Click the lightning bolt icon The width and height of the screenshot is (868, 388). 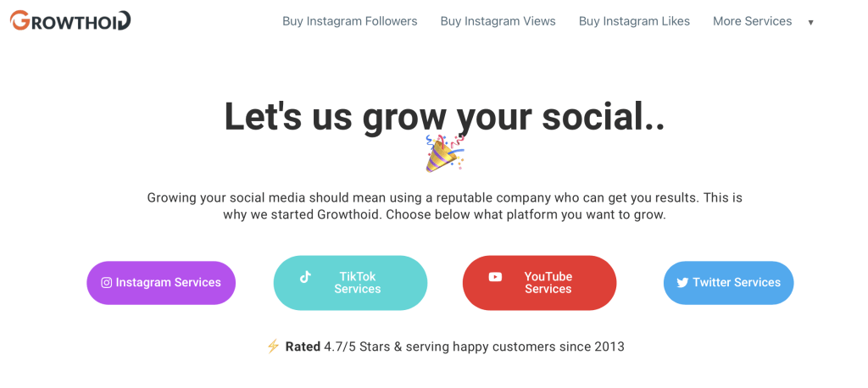[273, 346]
